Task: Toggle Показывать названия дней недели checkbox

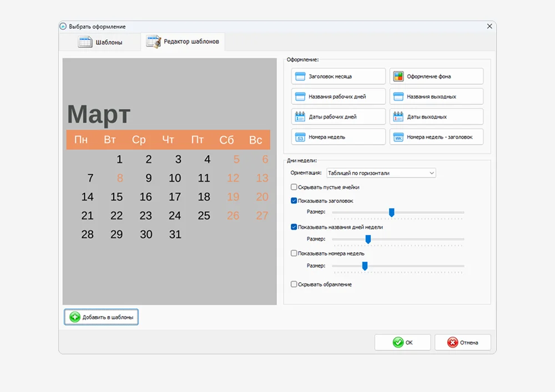Action: (x=294, y=227)
